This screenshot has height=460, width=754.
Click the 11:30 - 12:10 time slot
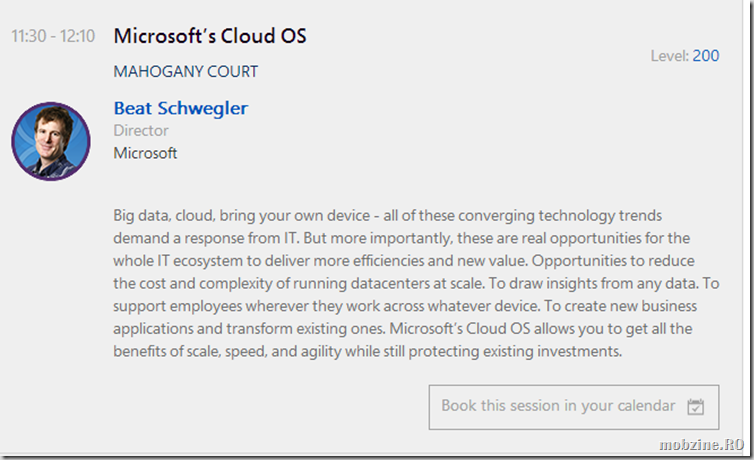[x=53, y=36]
